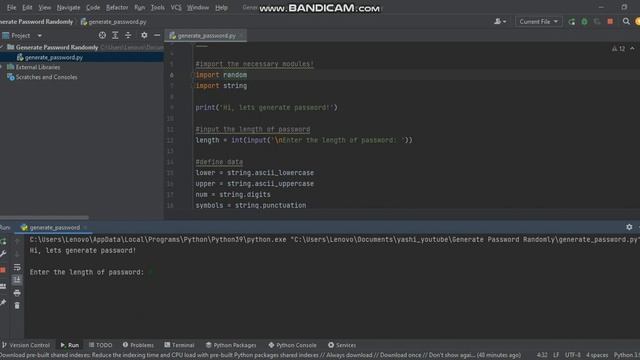Click the print statement code line
The height and width of the screenshot is (360, 640).
pos(266,107)
